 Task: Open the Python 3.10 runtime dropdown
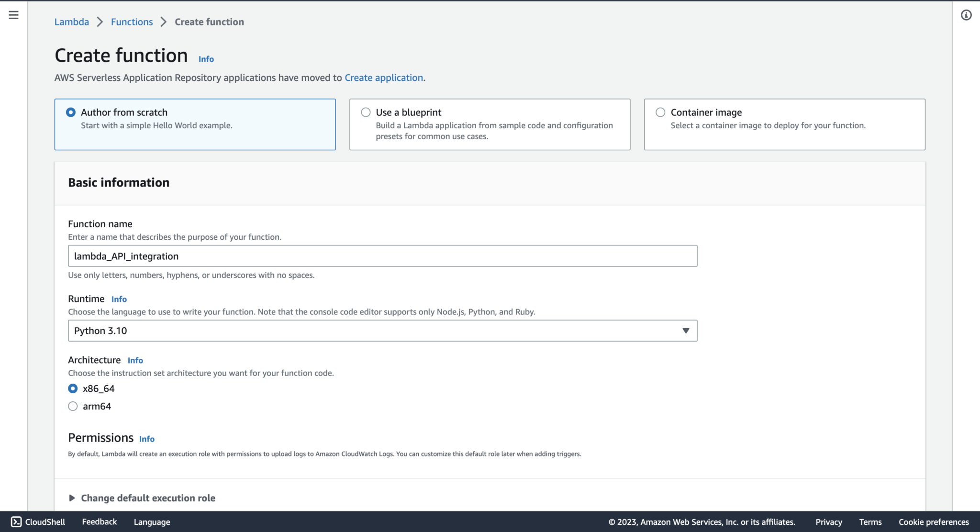(x=382, y=330)
